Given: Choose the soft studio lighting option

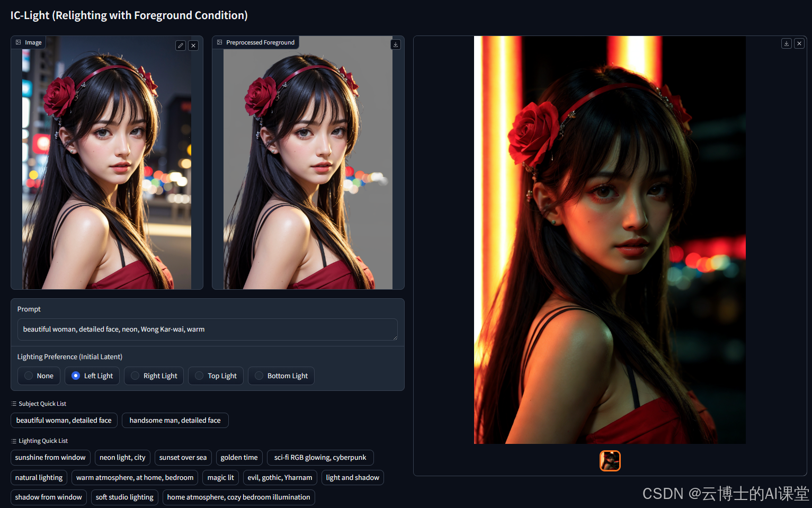Looking at the screenshot, I should pos(124,497).
